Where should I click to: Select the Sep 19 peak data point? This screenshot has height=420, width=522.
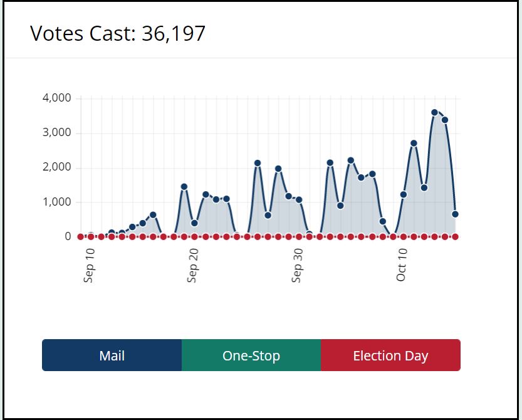184,187
